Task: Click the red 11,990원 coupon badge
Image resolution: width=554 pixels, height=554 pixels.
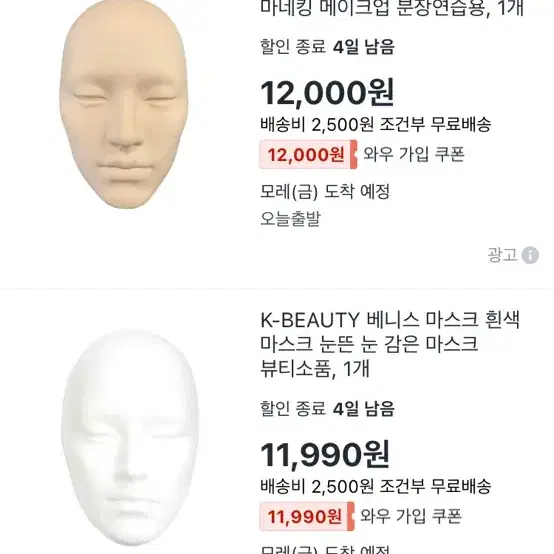Action: 306,516
